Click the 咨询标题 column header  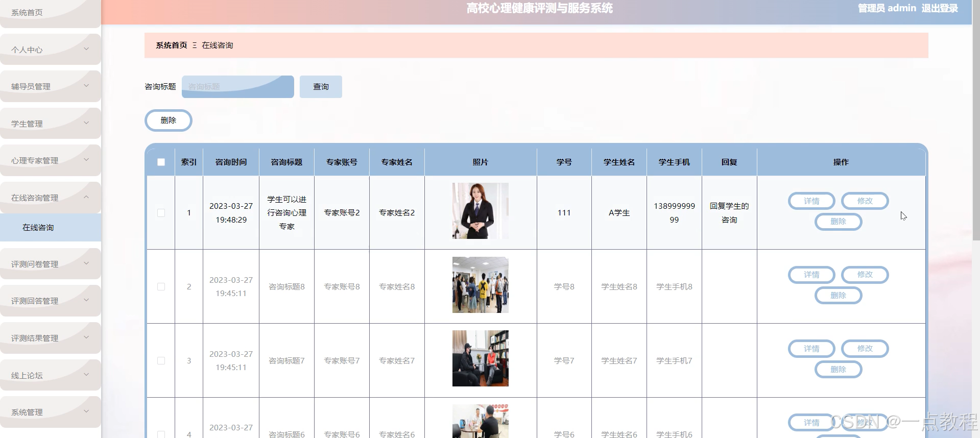point(286,162)
